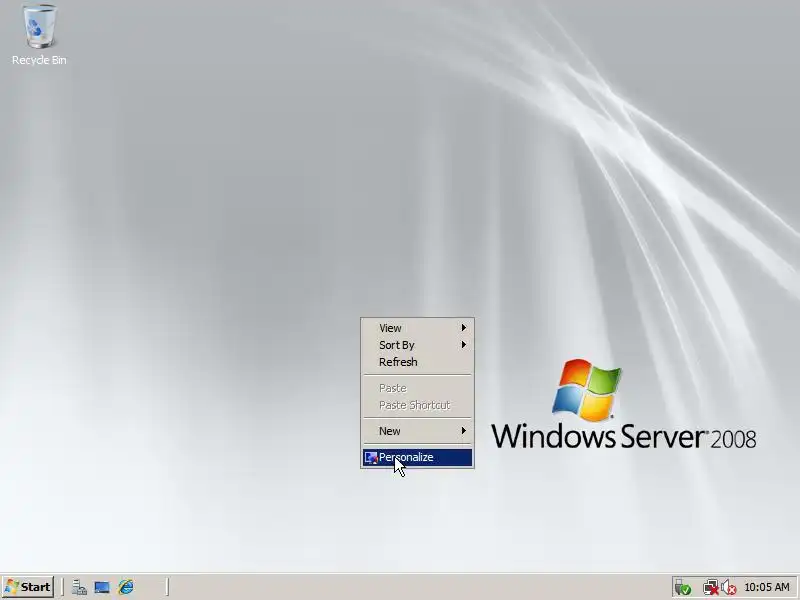This screenshot has height=600, width=800.
Task: Open the New submenu entry
Action: tap(417, 431)
